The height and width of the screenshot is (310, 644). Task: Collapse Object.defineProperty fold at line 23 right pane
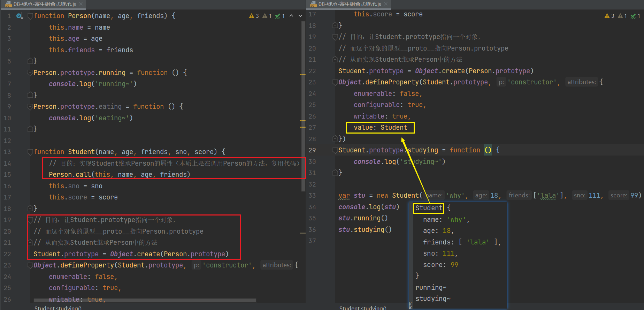(335, 82)
